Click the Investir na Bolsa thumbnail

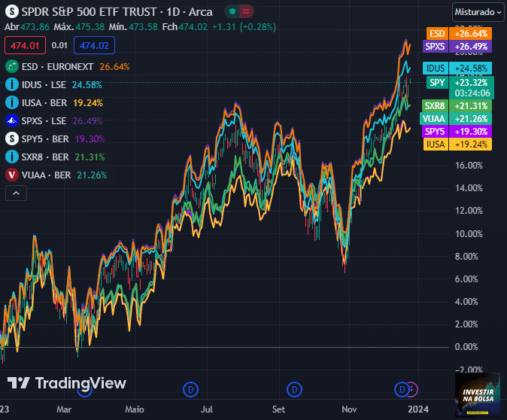pos(478,395)
